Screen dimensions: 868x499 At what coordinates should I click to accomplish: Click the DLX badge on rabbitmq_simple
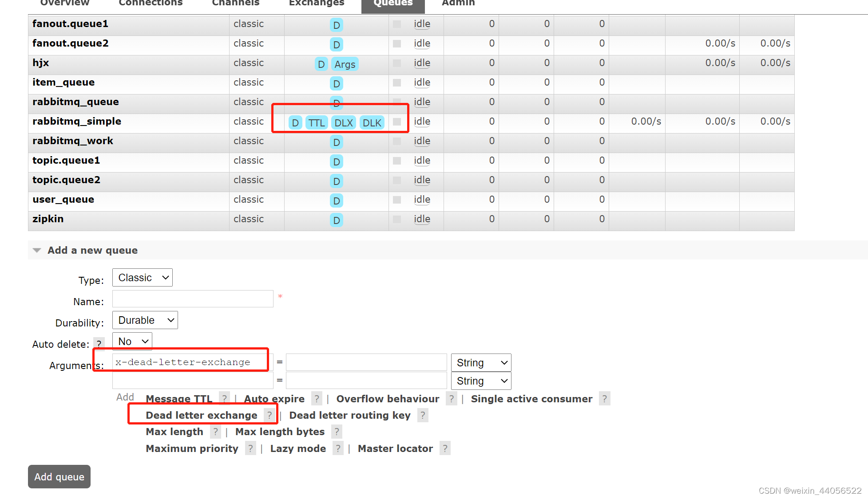tap(343, 123)
